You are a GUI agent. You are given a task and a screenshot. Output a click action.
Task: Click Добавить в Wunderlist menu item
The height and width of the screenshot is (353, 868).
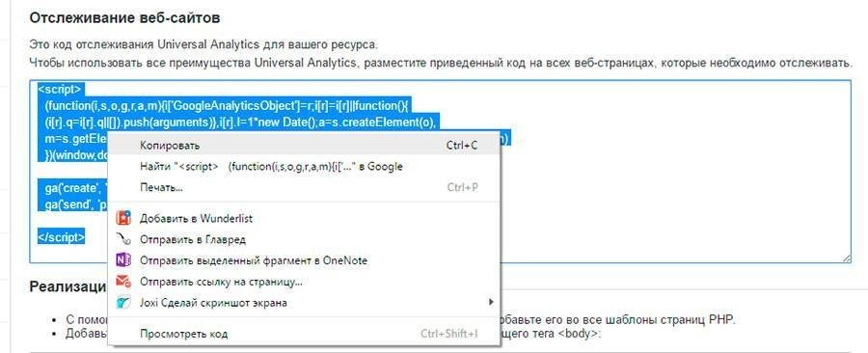coord(304,218)
